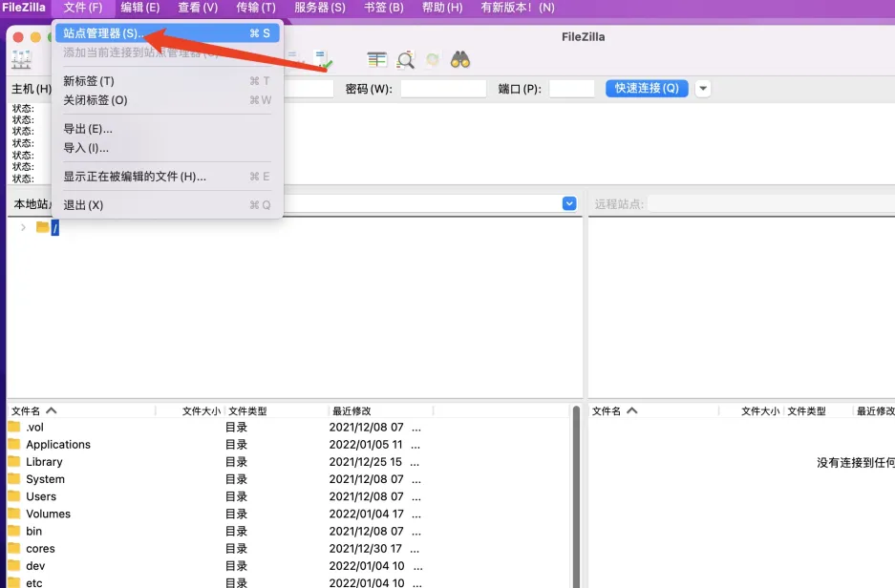Open the 传输 (T) menu
The width and height of the screenshot is (895, 588).
[x=256, y=8]
